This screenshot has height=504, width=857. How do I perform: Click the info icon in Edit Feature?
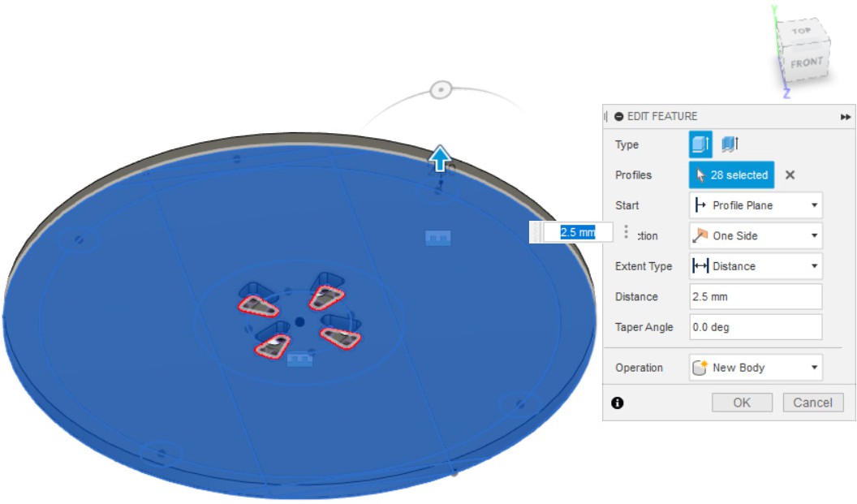[x=618, y=403]
